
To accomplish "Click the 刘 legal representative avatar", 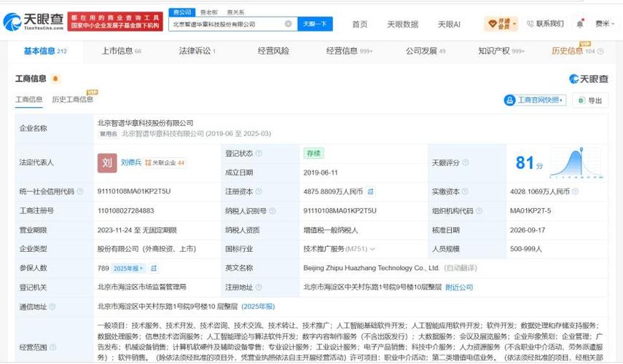I will point(107,163).
